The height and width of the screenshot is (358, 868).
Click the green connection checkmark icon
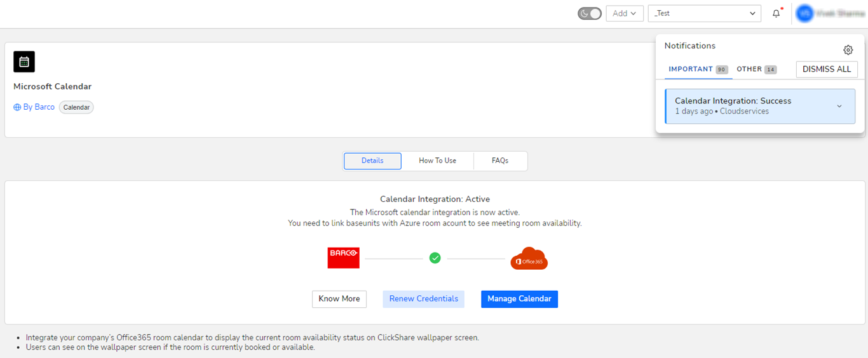435,258
